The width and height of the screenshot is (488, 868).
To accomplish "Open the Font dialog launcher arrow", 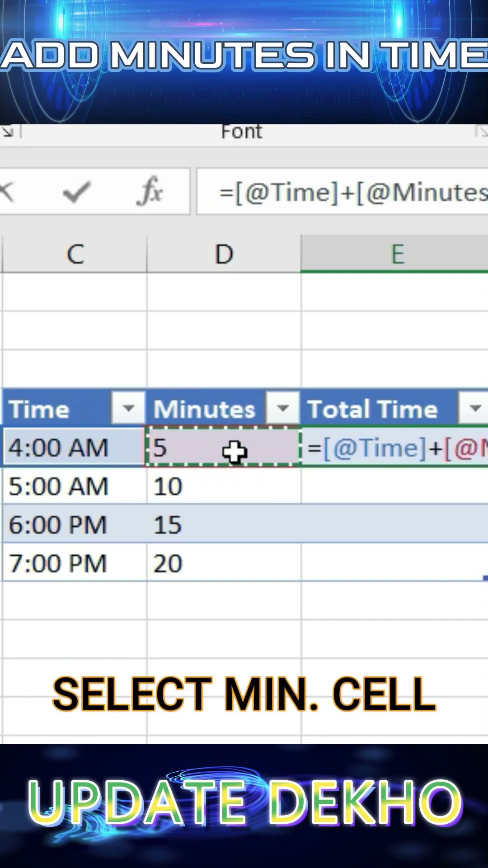I will point(482,132).
